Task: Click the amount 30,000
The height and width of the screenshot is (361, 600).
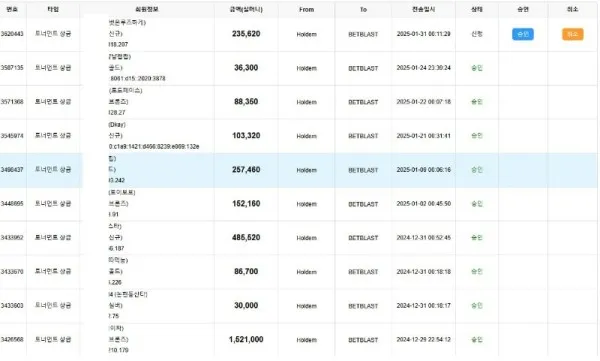Action: pyautogui.click(x=246, y=305)
